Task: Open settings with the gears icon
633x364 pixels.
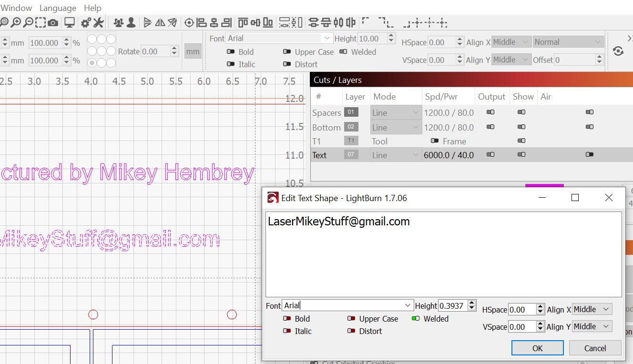Action: pyautogui.click(x=86, y=22)
